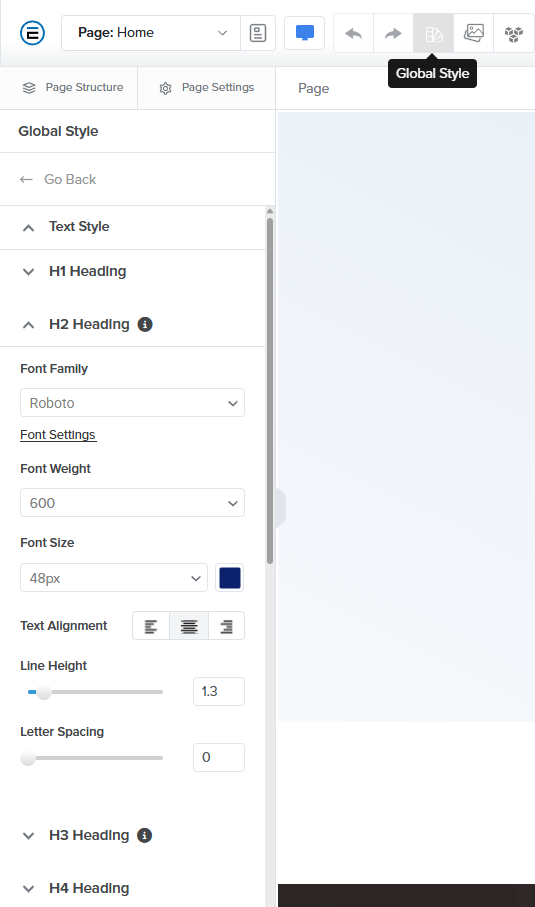Redo the last action
535x907 pixels.
(x=393, y=34)
